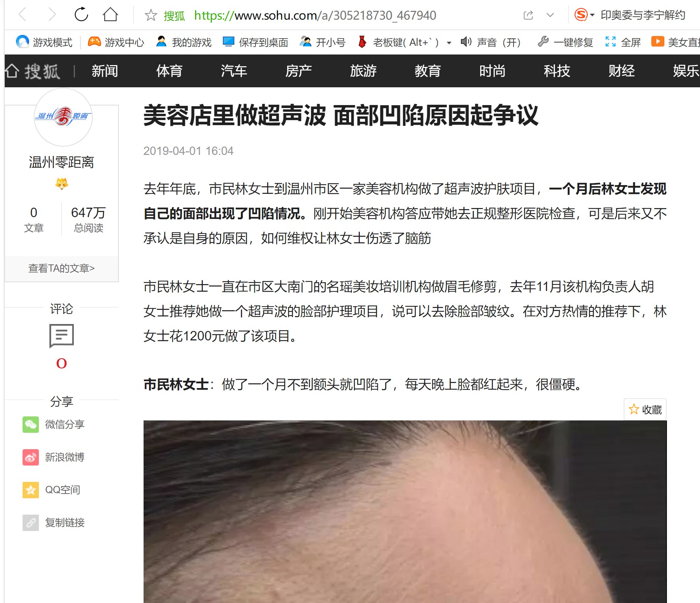Click search box with 印奥委与李宁解约
700x603 pixels.
643,15
